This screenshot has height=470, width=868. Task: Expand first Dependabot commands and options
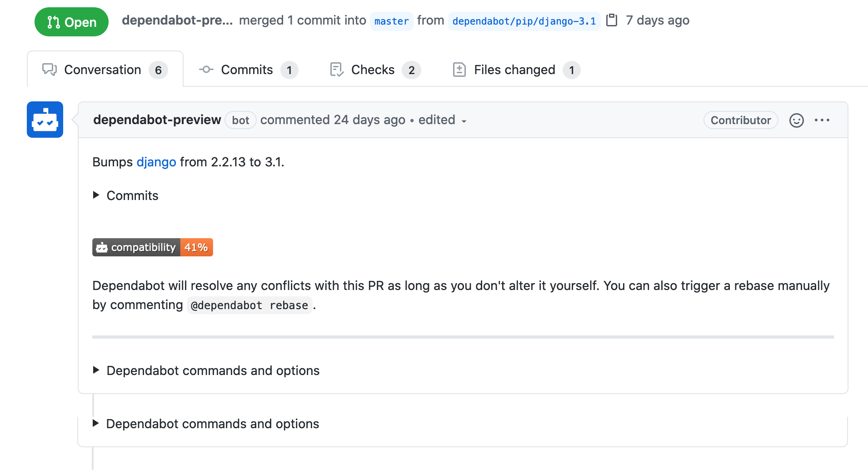[206, 370]
